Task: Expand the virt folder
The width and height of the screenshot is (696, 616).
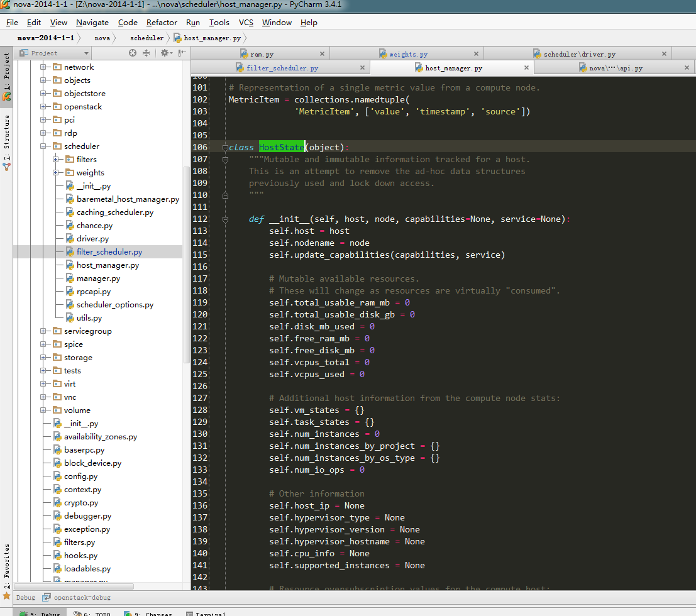Action: [x=43, y=384]
